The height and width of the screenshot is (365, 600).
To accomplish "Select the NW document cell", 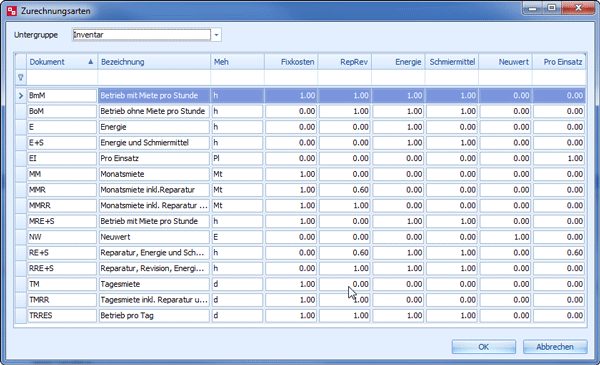I will coord(62,237).
